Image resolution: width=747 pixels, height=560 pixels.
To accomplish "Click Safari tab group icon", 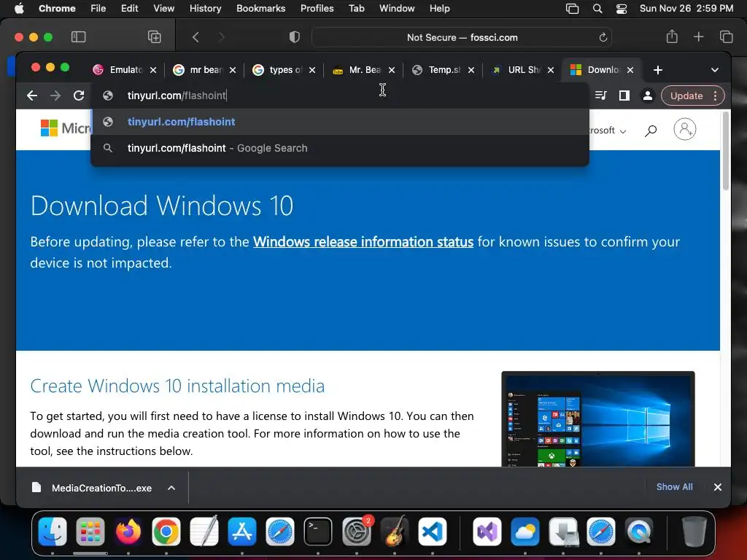I will click(155, 37).
